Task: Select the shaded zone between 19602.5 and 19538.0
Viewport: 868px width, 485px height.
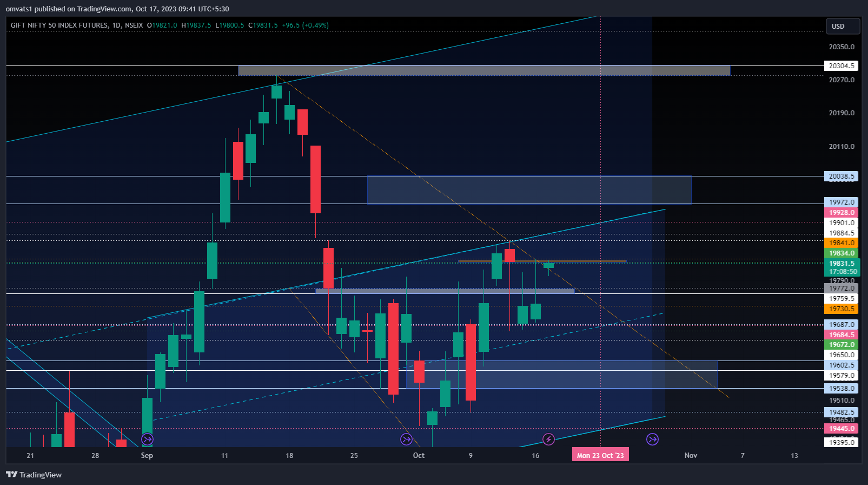Action: pyautogui.click(x=561, y=375)
